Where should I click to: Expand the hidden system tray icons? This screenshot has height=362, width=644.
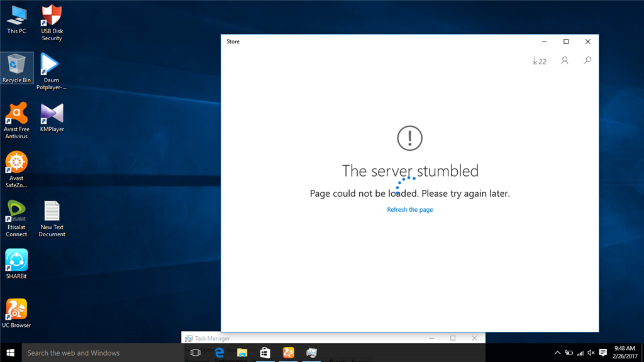point(557,353)
